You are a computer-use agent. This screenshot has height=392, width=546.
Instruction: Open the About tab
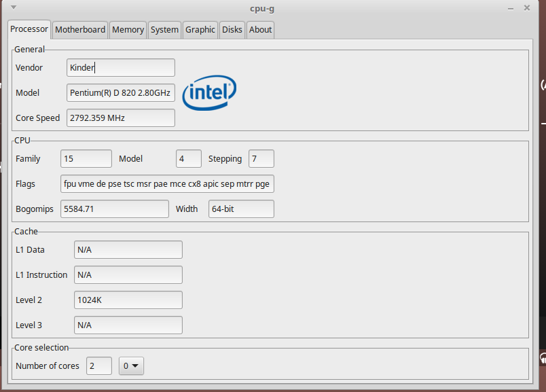[260, 30]
